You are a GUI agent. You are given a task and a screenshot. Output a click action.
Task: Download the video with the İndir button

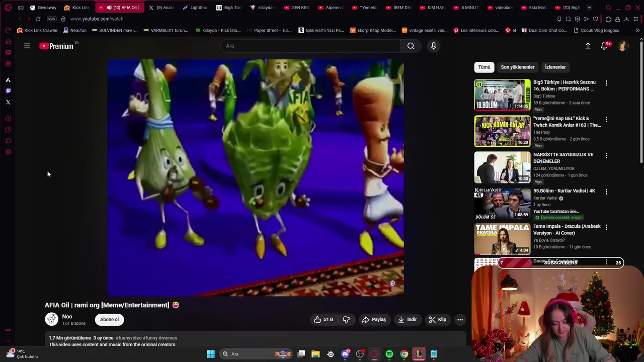coord(407,319)
